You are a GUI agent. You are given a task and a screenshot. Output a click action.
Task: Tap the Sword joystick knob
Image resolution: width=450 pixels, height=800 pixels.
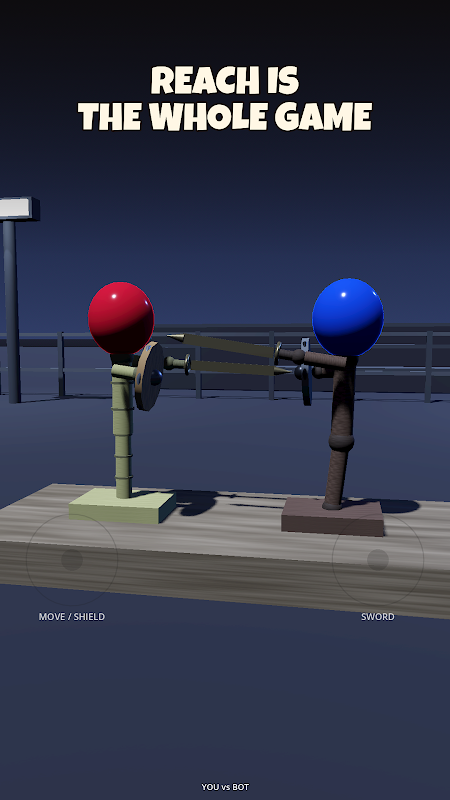tap(378, 560)
